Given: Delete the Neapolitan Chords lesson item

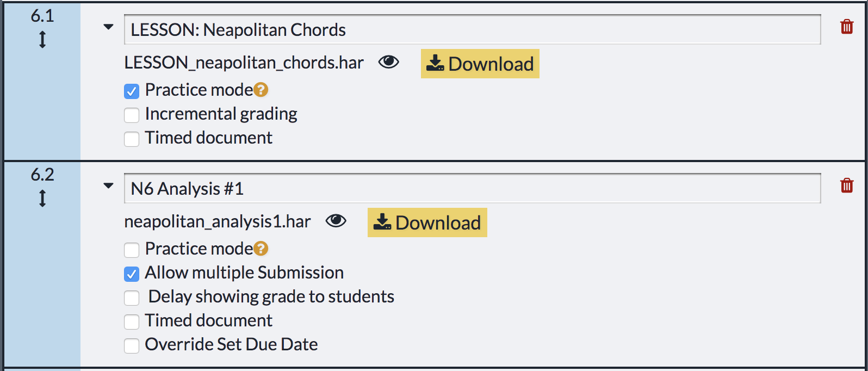Looking at the screenshot, I should [x=846, y=27].
